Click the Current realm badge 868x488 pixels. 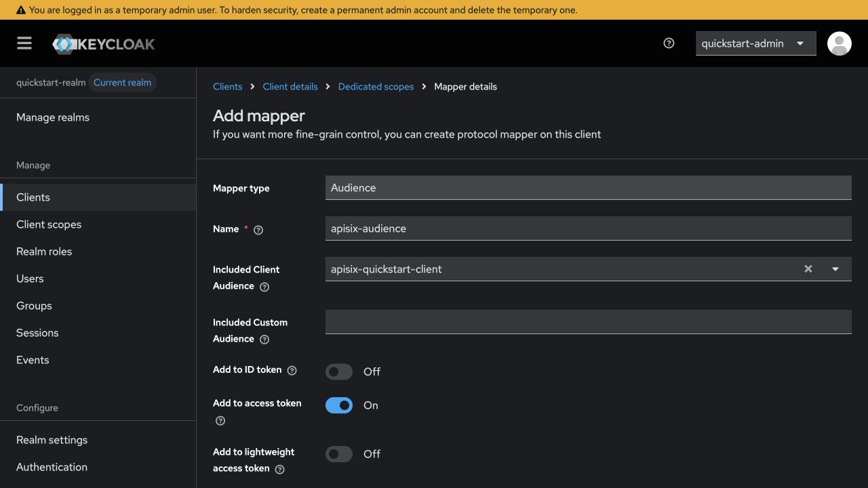(x=123, y=83)
